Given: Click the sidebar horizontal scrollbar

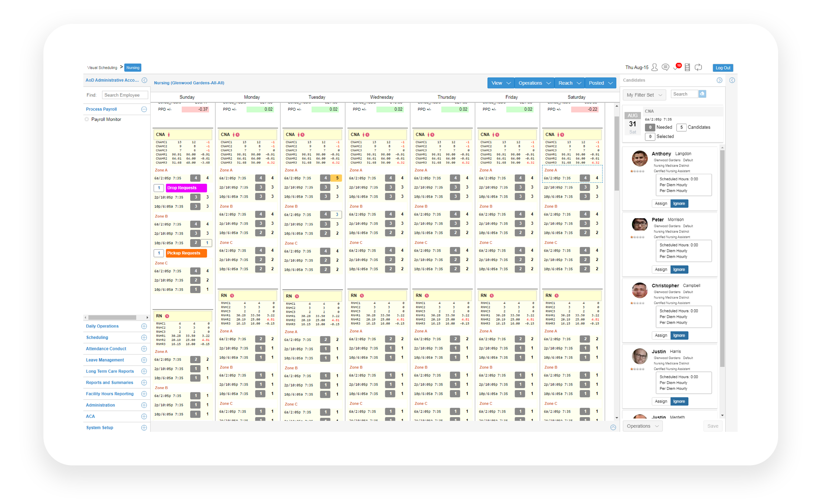Looking at the screenshot, I should 112,317.
